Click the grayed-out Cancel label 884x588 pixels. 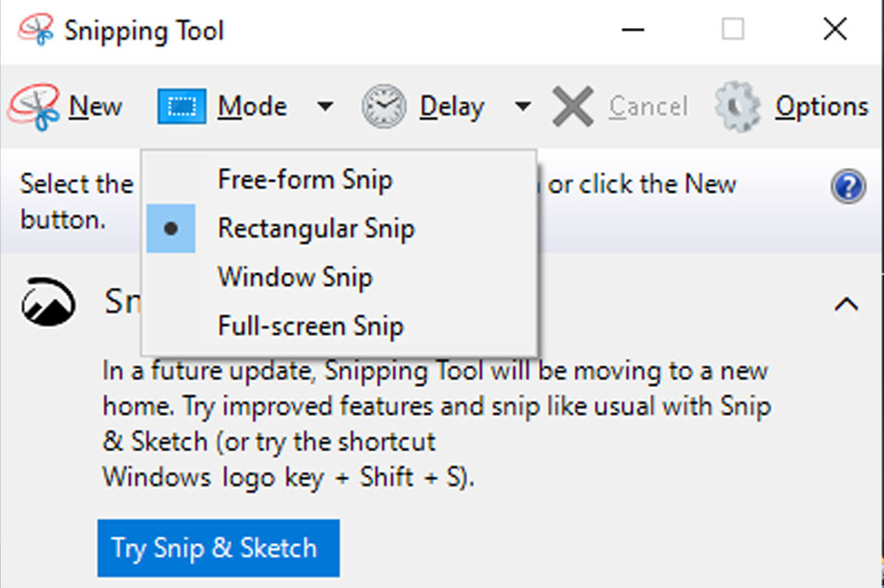pos(648,106)
